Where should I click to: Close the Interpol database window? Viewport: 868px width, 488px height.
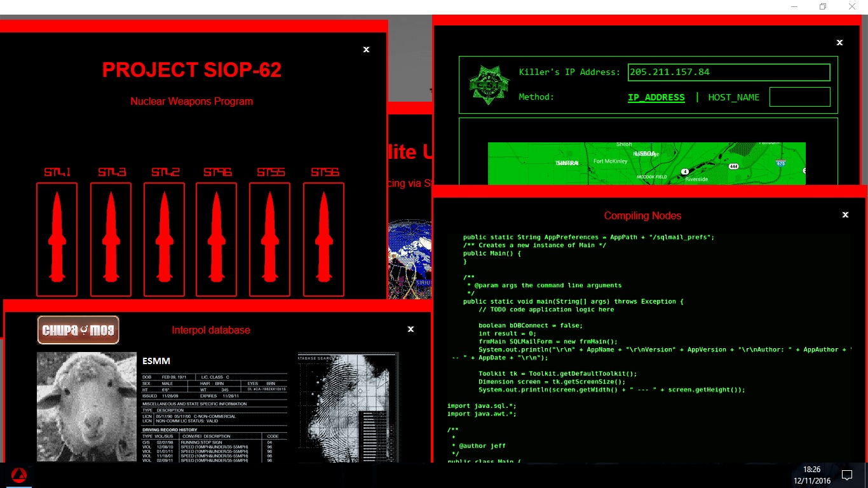(410, 329)
